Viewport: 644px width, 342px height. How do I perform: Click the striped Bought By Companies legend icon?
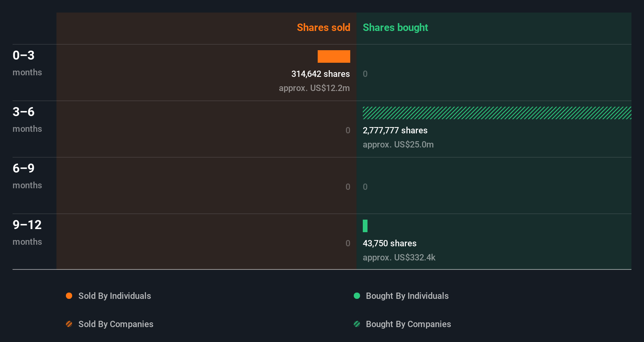[357, 324]
